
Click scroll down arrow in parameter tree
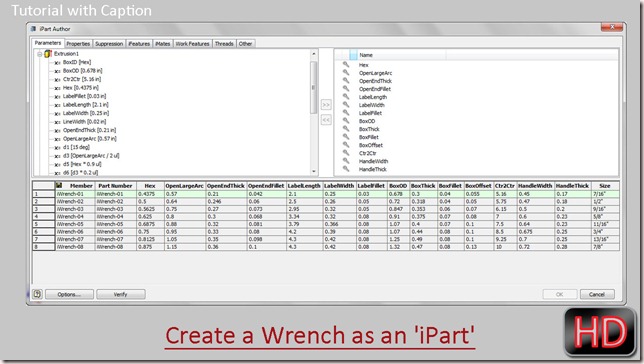pos(314,171)
